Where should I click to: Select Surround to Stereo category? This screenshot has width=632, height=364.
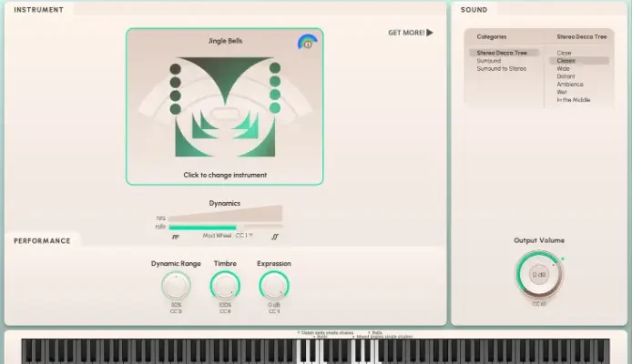(x=501, y=68)
